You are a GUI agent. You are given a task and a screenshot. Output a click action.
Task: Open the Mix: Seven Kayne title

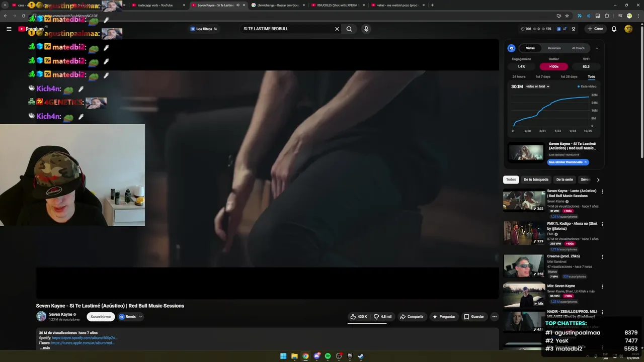click(x=561, y=286)
